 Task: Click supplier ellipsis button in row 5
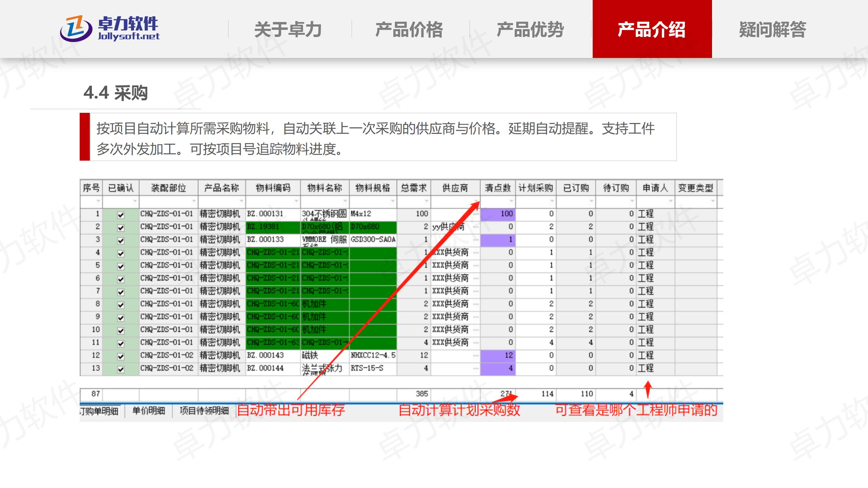(x=476, y=266)
